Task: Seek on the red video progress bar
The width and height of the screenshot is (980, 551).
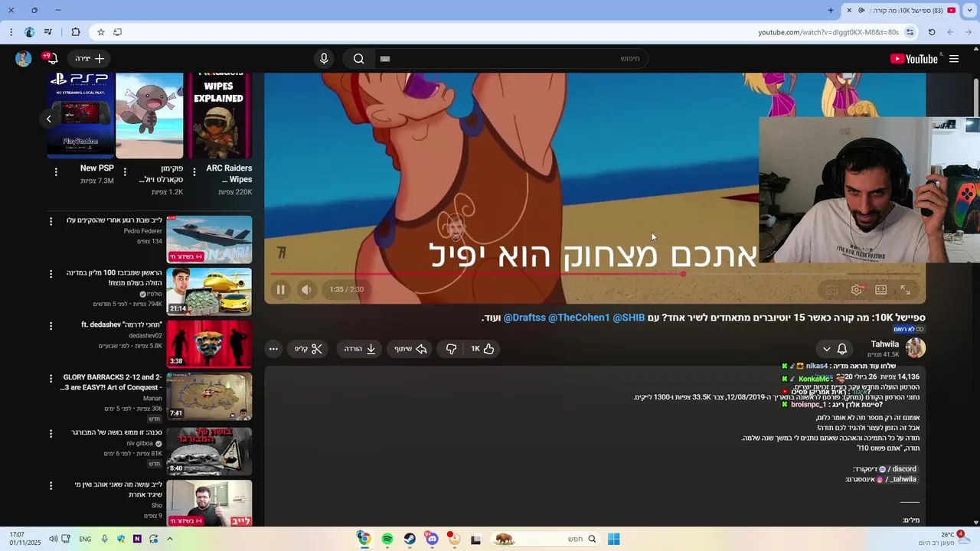Action: (x=595, y=274)
